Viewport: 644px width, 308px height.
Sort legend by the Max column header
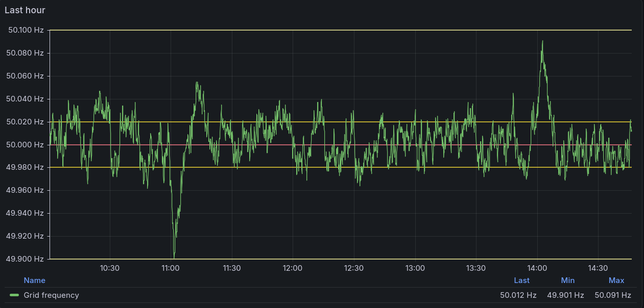pyautogui.click(x=616, y=280)
